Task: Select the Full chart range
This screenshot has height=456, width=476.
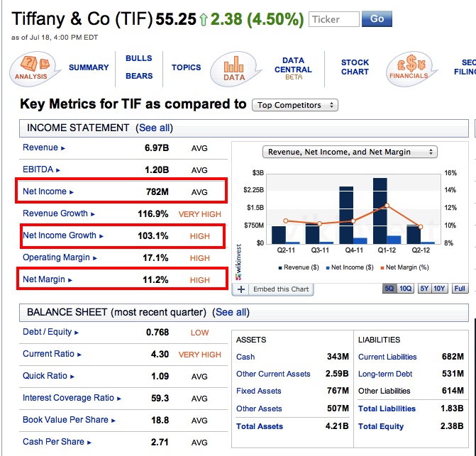Action: 460,288
